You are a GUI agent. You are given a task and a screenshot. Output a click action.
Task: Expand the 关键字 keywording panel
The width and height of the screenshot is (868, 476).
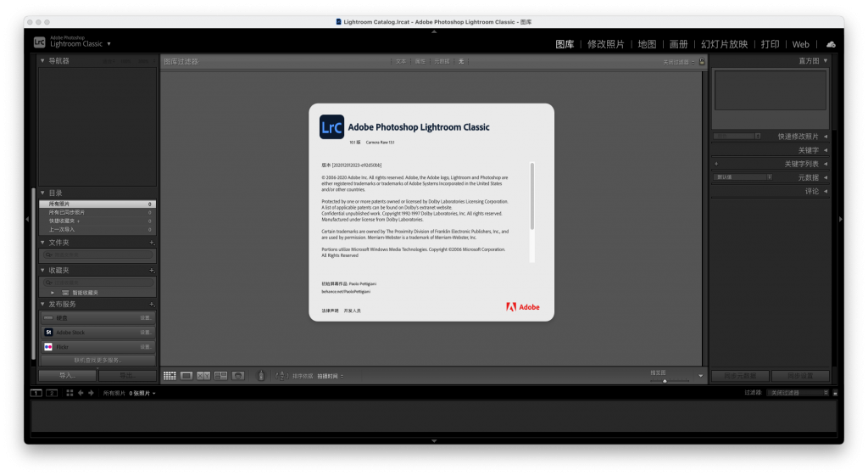826,150
